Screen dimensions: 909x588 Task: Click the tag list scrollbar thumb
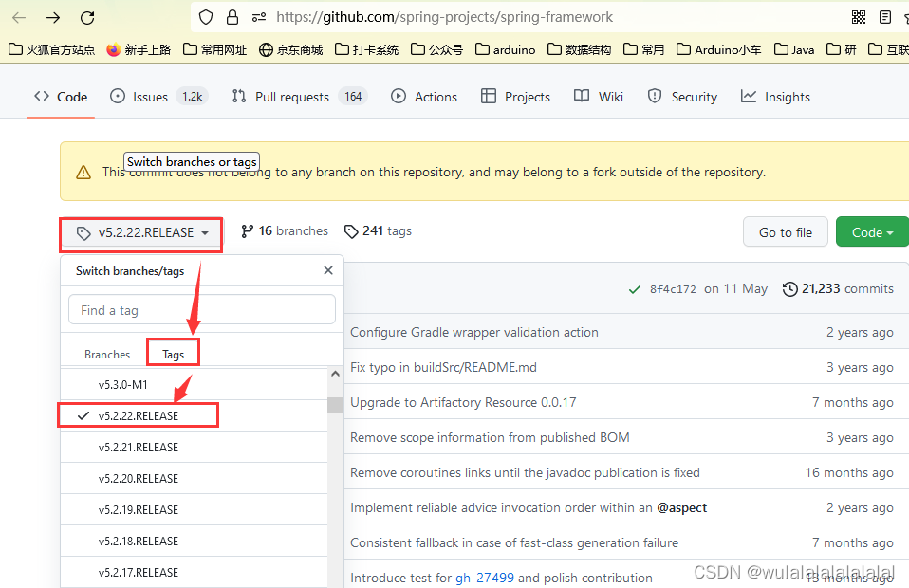pyautogui.click(x=335, y=405)
